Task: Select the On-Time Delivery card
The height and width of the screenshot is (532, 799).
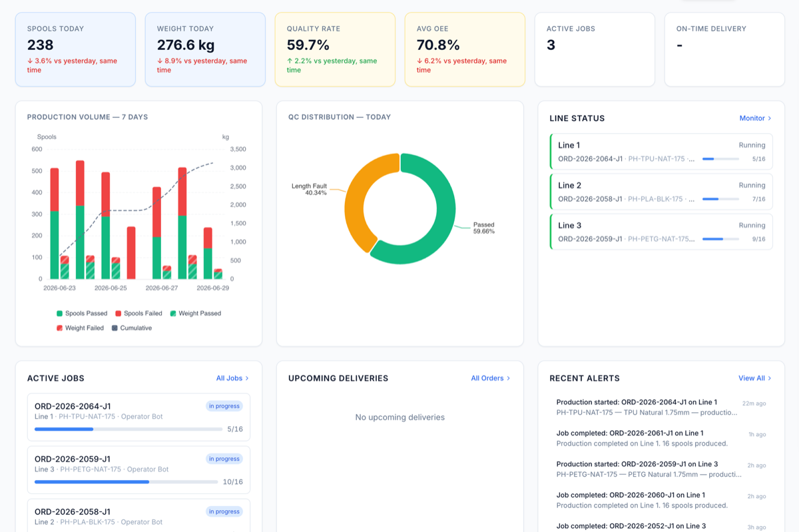Action: point(724,49)
